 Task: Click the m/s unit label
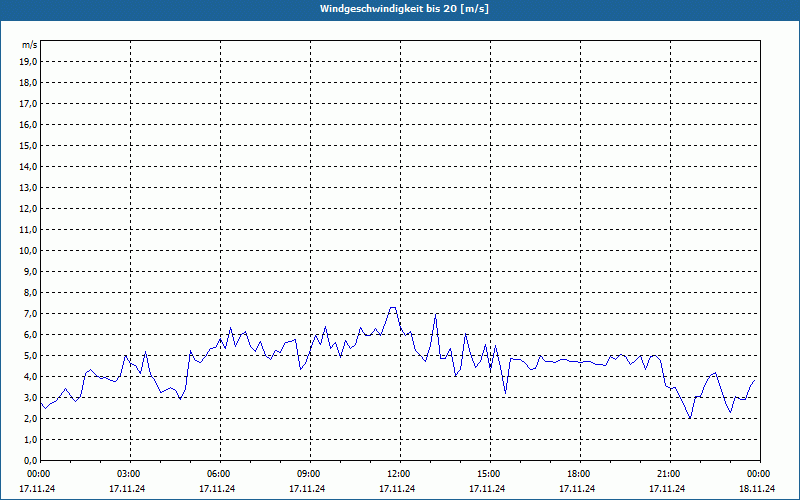30,45
